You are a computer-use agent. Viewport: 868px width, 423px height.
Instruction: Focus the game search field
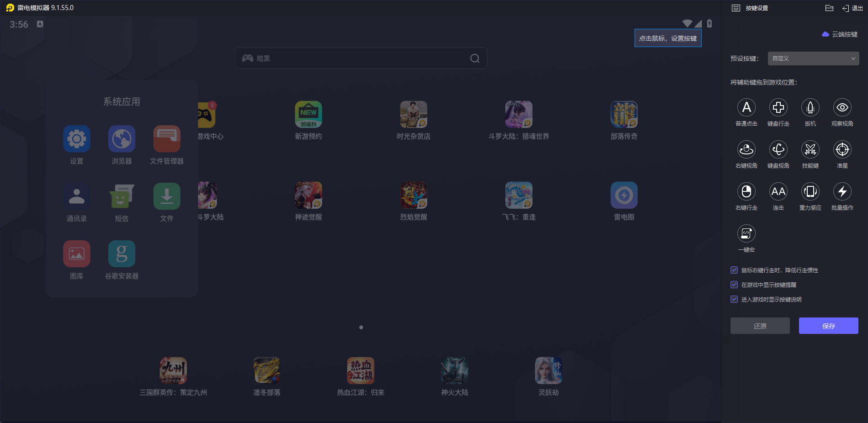click(361, 58)
